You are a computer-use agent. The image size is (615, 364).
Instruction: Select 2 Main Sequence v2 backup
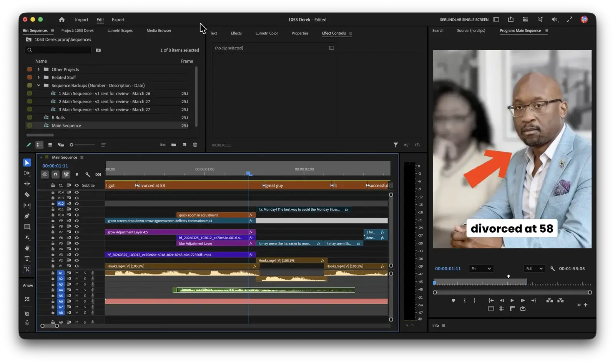click(x=104, y=101)
